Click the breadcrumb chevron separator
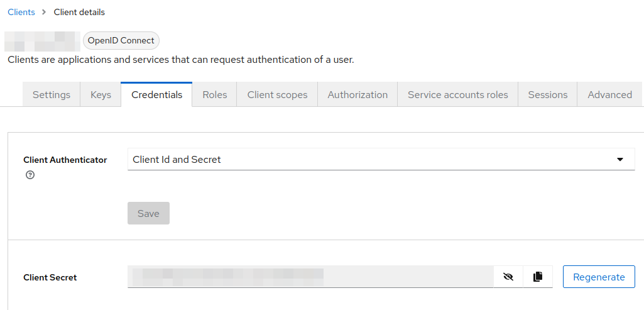The width and height of the screenshot is (644, 310). [x=44, y=13]
